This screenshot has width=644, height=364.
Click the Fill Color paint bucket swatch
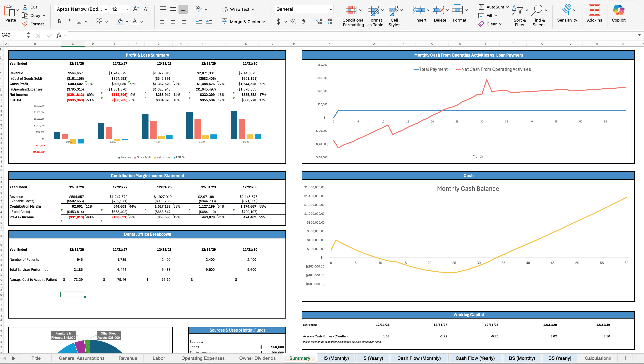coord(120,22)
